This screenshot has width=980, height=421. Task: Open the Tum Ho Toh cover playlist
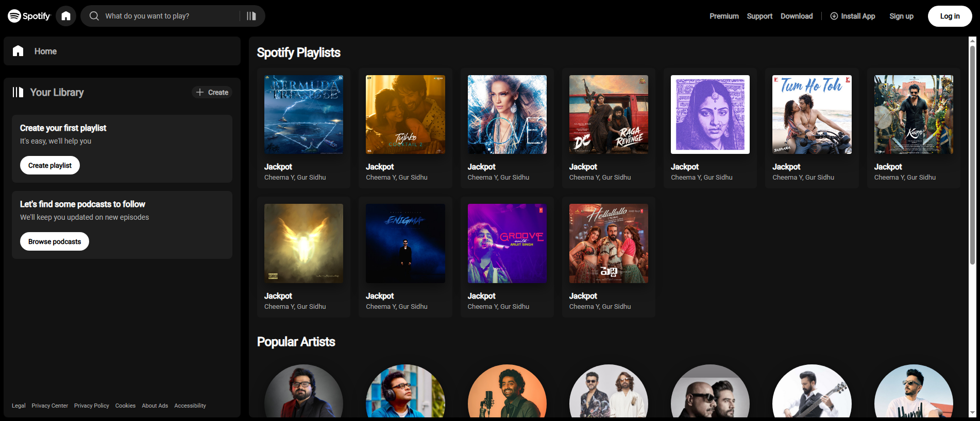pos(812,114)
